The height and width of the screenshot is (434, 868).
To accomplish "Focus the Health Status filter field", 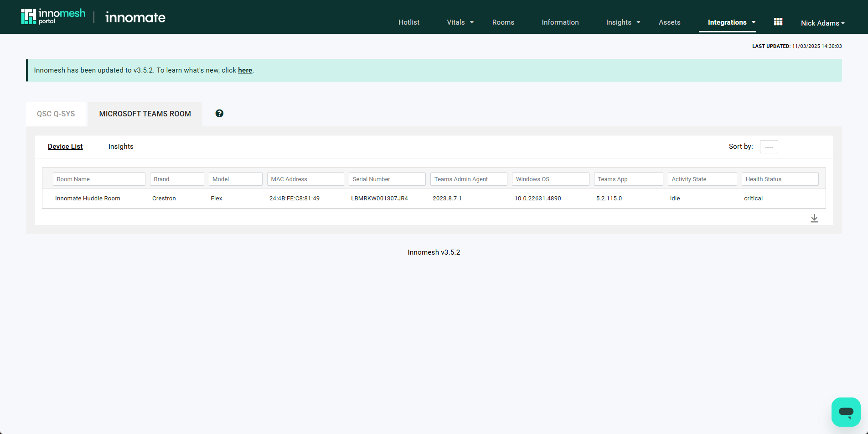I will coord(780,179).
